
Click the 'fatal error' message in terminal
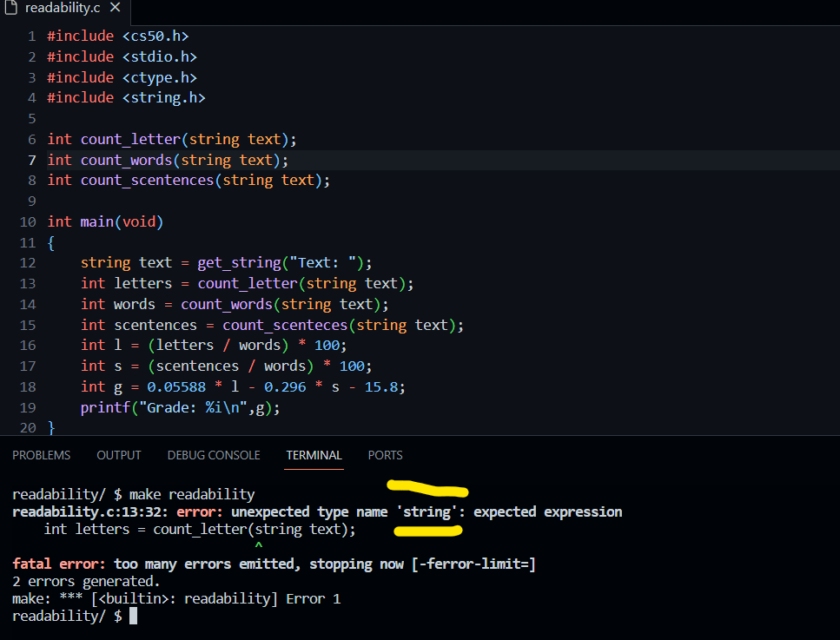(54, 564)
